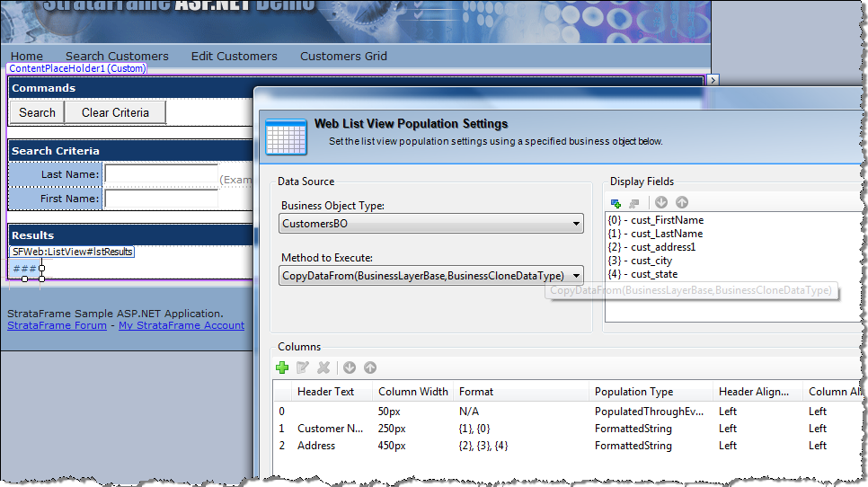Open smart tag arrow on designer panel
868x487 pixels.
click(x=713, y=80)
